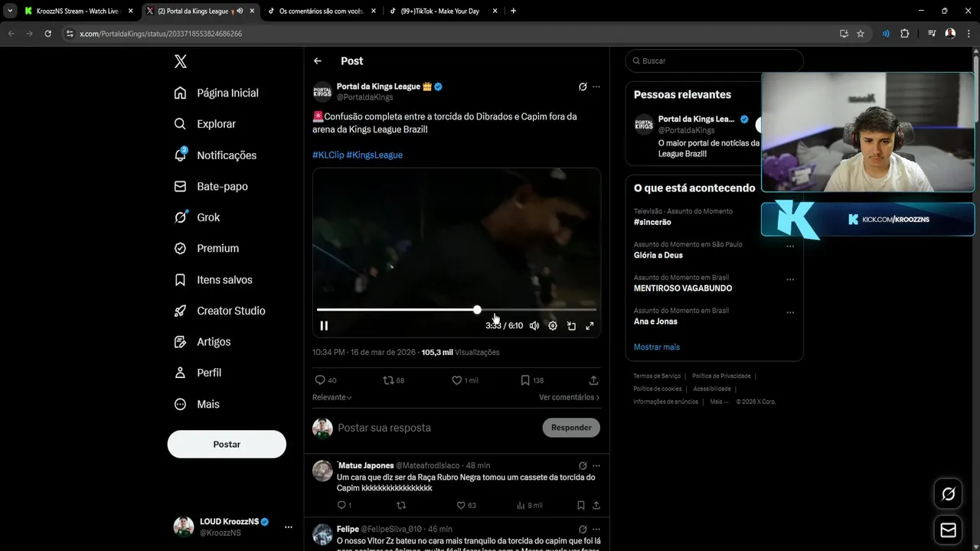Bookmark this page star icon
This screenshot has height=551, width=980.
[861, 34]
